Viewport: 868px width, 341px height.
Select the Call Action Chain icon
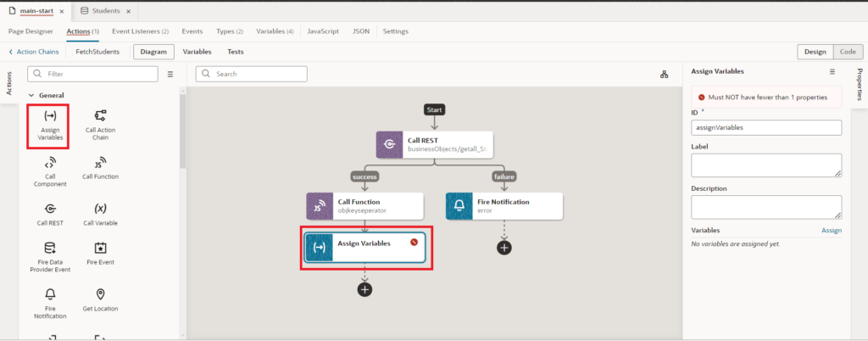(x=100, y=116)
